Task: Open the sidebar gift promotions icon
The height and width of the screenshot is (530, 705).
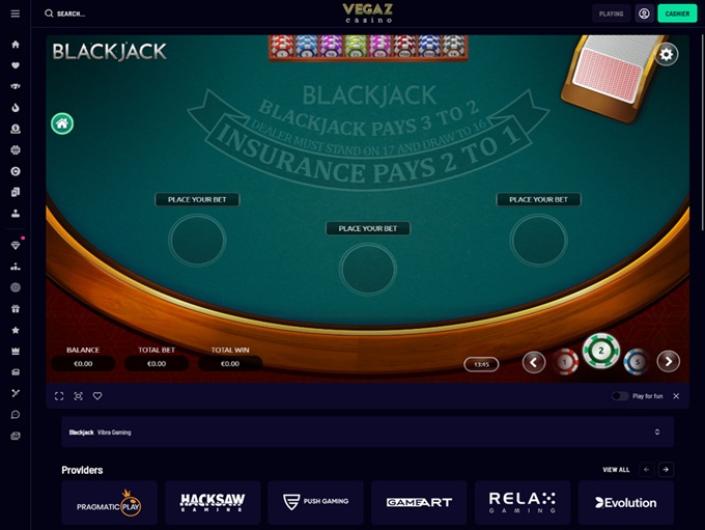Action: 15,309
